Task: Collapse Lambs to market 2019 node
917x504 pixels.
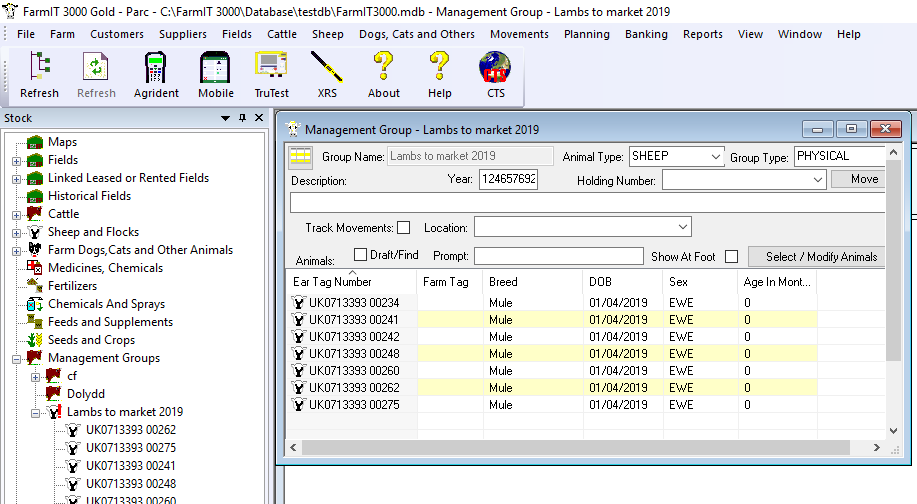Action: [x=35, y=413]
